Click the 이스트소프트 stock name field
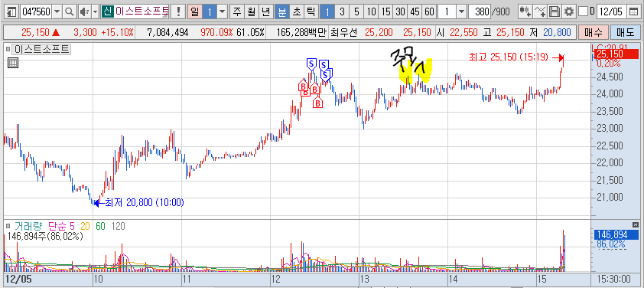The height and width of the screenshot is (288, 644). (142, 11)
